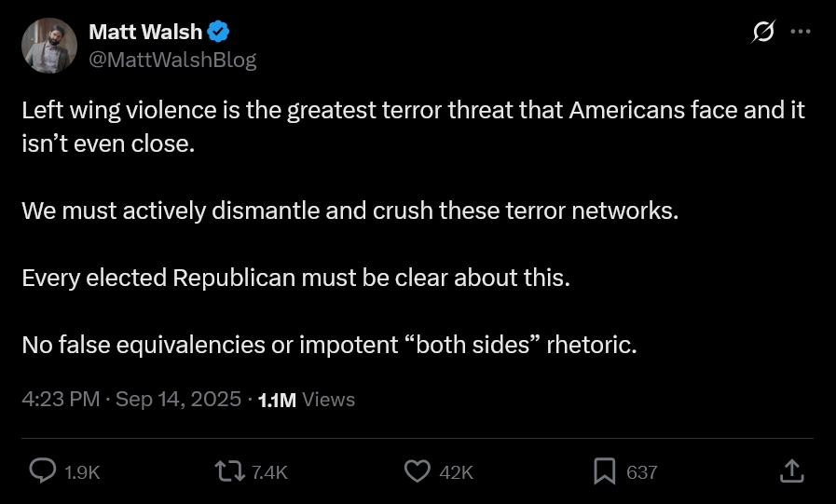Click the 7.4K reposts count
This screenshot has width=836, height=504.
(x=269, y=472)
